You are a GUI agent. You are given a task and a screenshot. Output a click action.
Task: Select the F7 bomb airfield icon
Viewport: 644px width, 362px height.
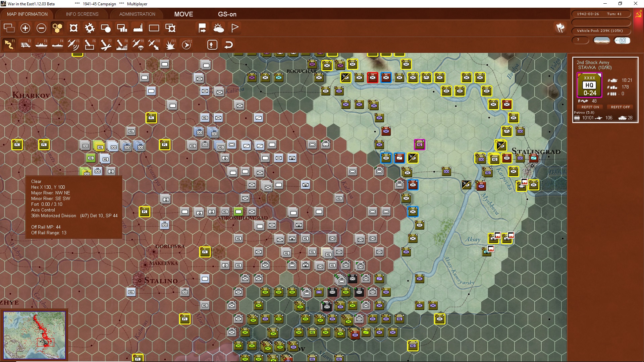[106, 45]
